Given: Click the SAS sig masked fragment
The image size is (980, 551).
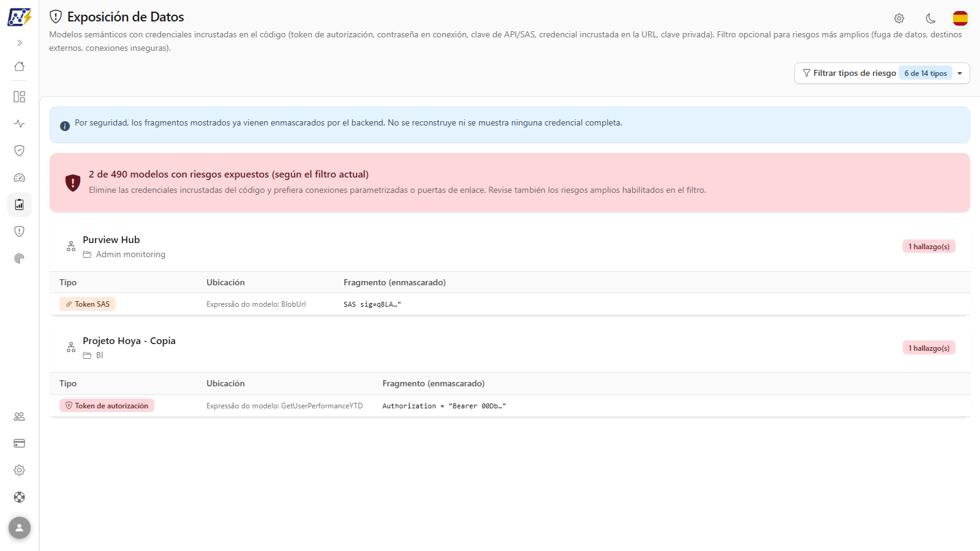Looking at the screenshot, I should (372, 304).
